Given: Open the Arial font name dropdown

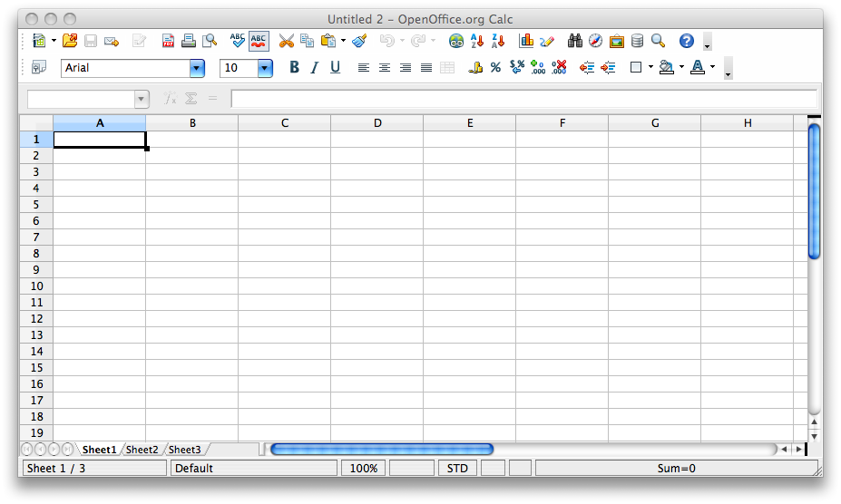Looking at the screenshot, I should coord(197,68).
